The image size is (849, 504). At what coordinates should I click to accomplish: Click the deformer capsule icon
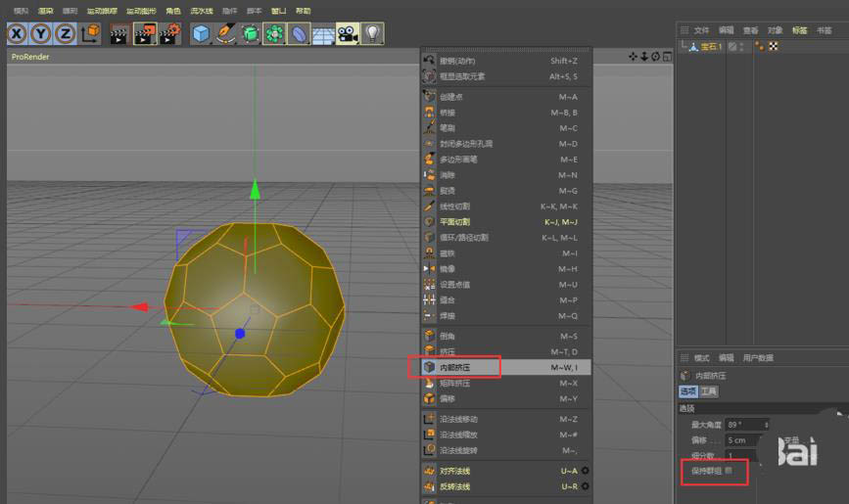point(299,34)
